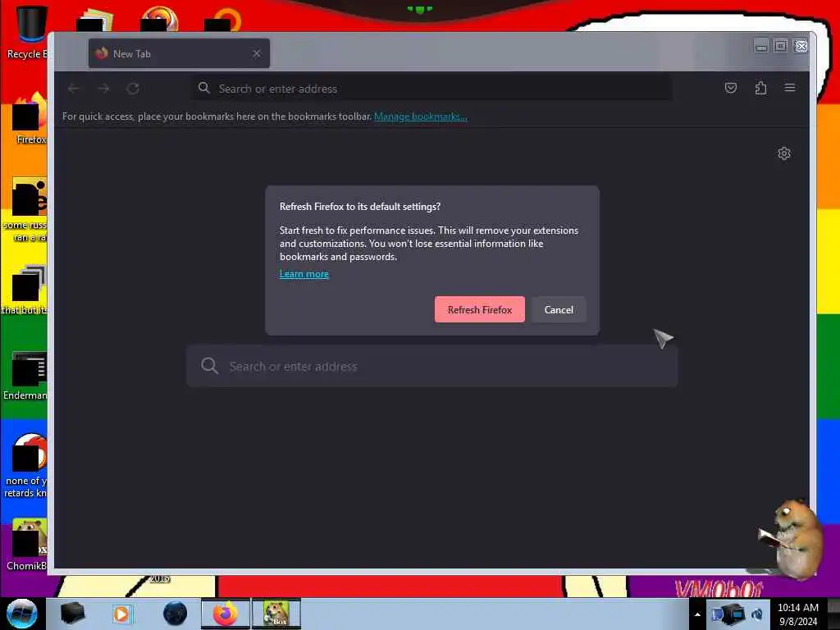The width and height of the screenshot is (840, 630).
Task: Focus the top address bar
Action: click(431, 89)
